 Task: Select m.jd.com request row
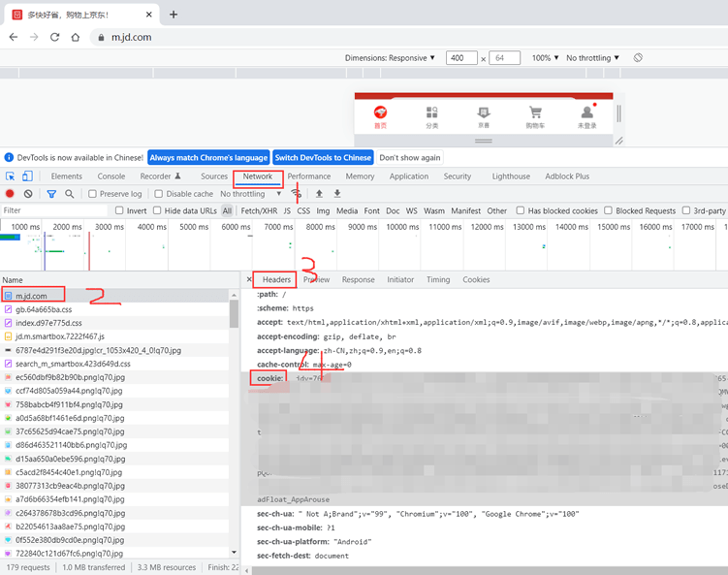114,296
